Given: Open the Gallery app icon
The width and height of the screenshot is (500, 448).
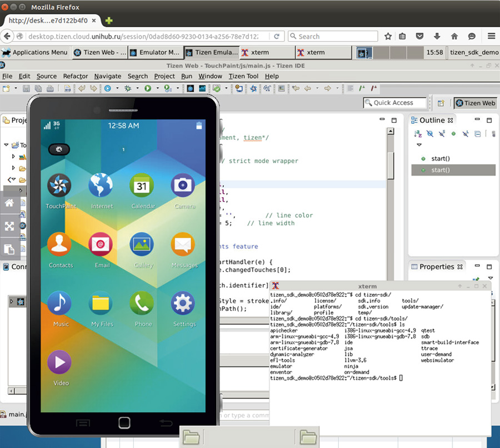Looking at the screenshot, I should click(x=142, y=244).
